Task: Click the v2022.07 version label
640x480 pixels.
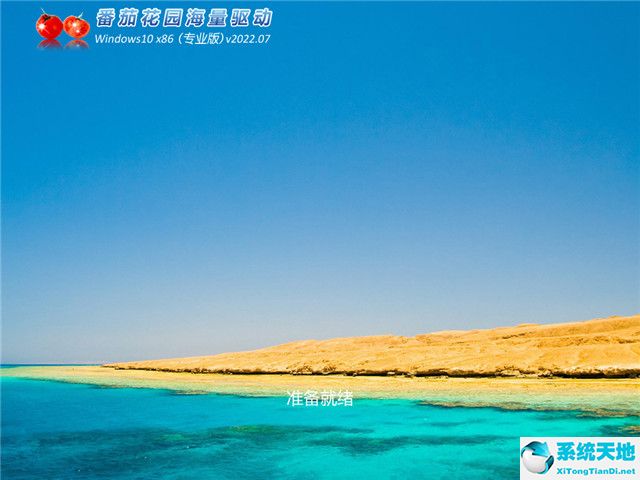Action: pyautogui.click(x=248, y=39)
